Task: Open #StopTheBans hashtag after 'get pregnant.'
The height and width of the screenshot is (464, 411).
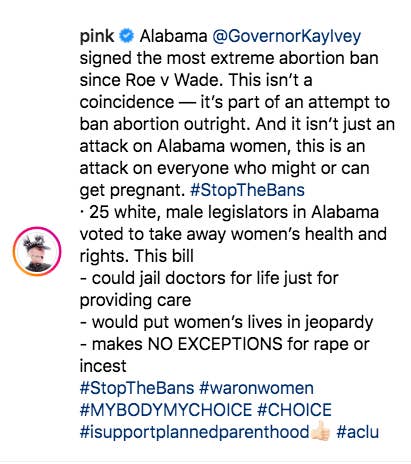Action: click(x=247, y=190)
